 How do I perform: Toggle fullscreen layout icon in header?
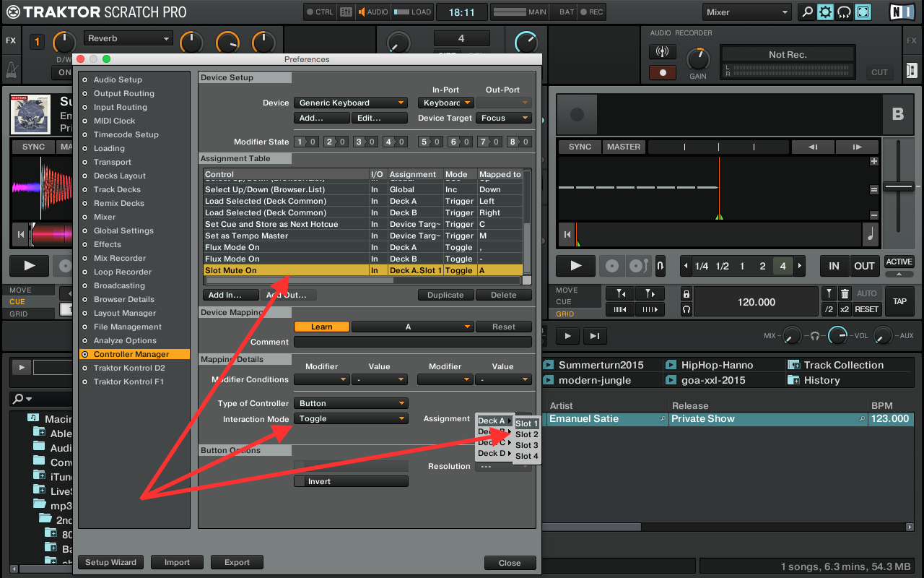862,12
